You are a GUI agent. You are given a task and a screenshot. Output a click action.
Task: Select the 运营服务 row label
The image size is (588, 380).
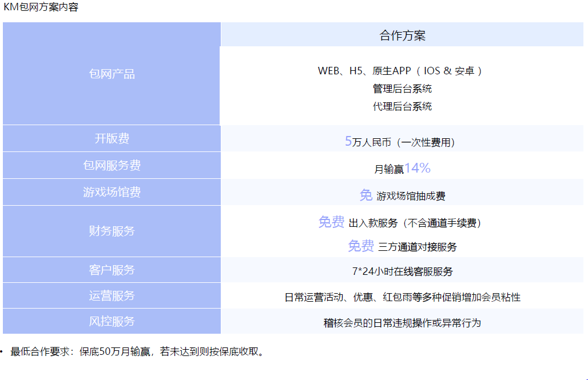[112, 295]
